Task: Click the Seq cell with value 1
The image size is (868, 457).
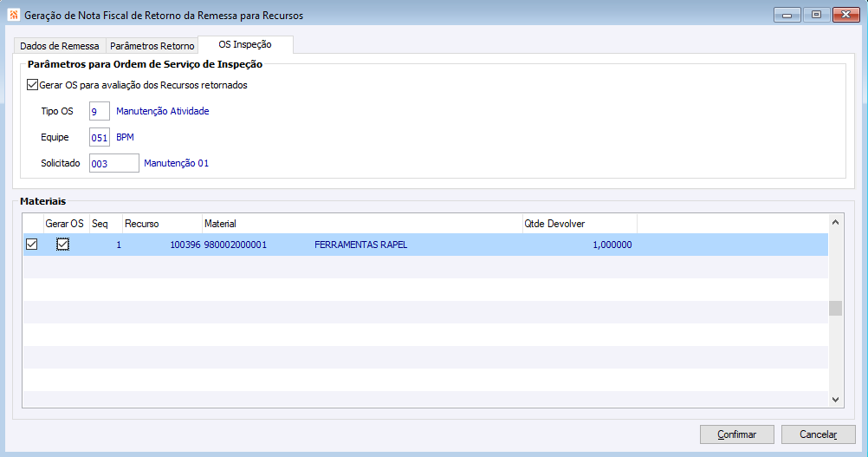Action: pos(119,245)
